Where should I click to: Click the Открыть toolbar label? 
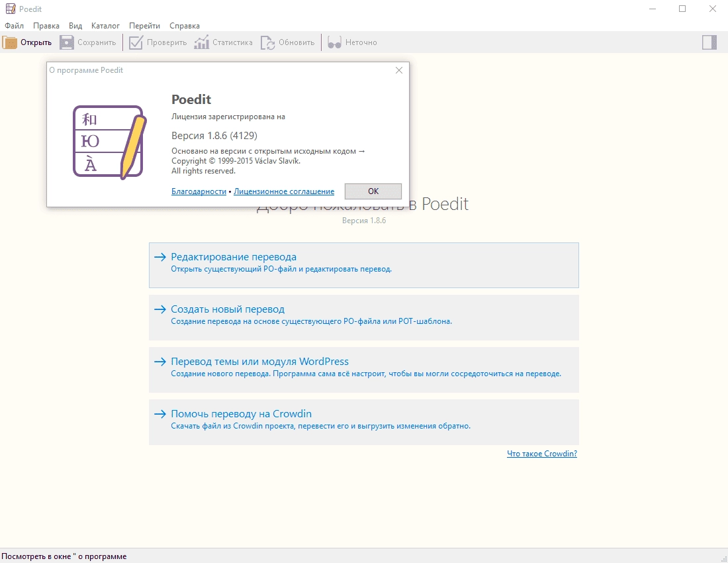[x=36, y=42]
